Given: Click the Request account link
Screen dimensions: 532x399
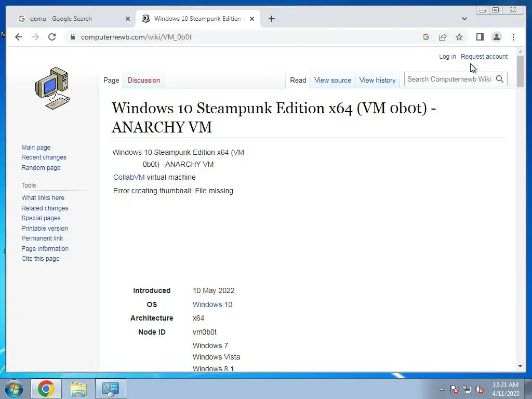Looking at the screenshot, I should pyautogui.click(x=484, y=56).
